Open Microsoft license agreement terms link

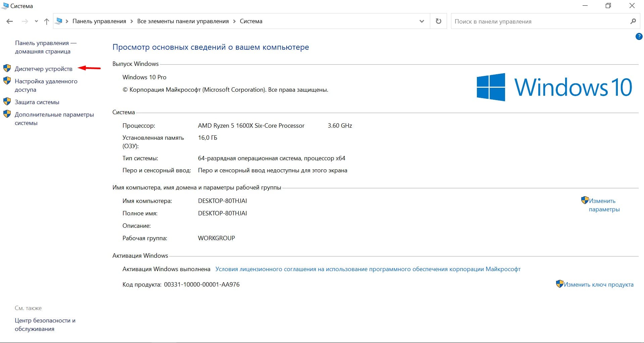tap(368, 269)
